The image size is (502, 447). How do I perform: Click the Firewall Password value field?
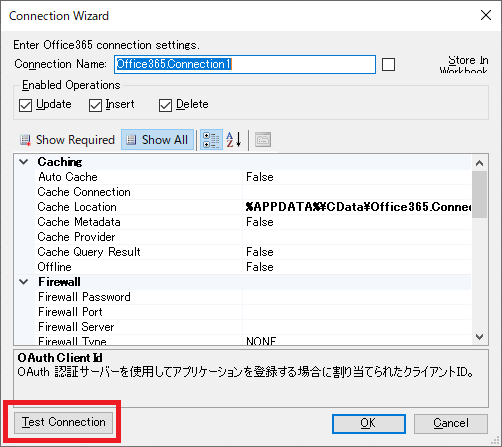click(357, 297)
